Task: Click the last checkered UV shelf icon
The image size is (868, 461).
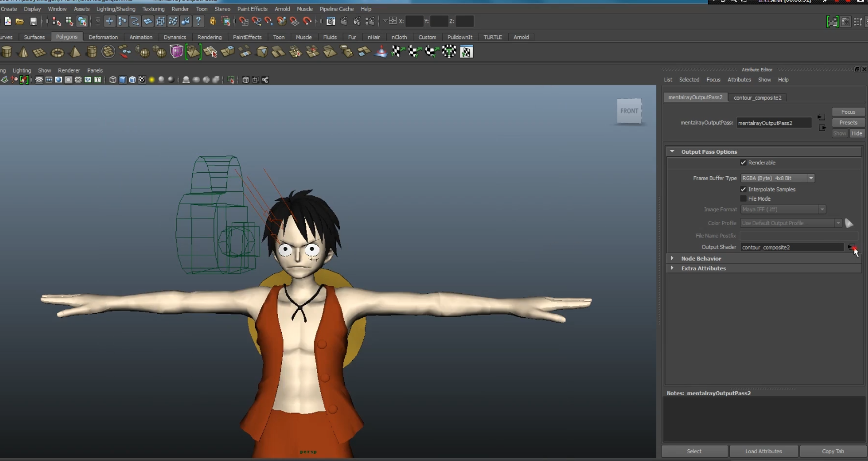Action: 466,52
